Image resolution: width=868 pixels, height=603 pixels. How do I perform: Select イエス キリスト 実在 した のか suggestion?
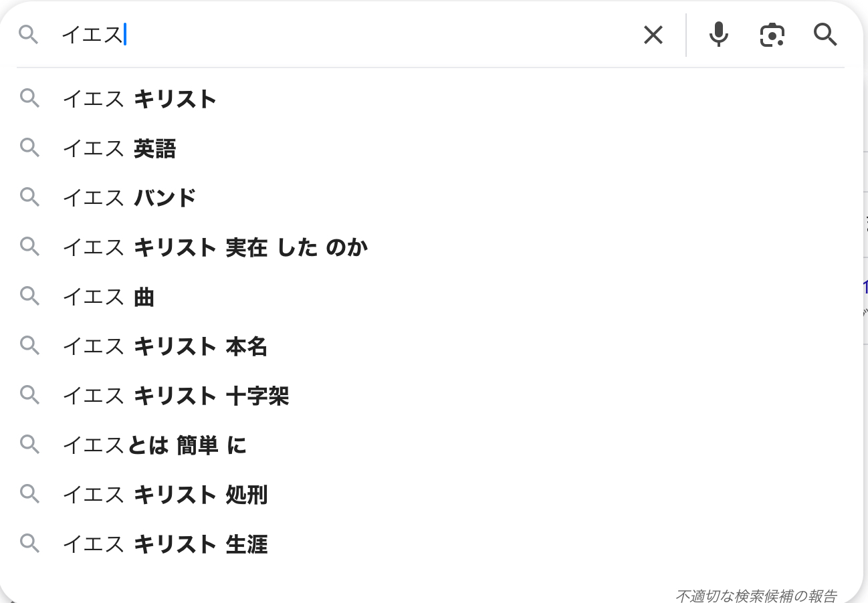click(215, 247)
